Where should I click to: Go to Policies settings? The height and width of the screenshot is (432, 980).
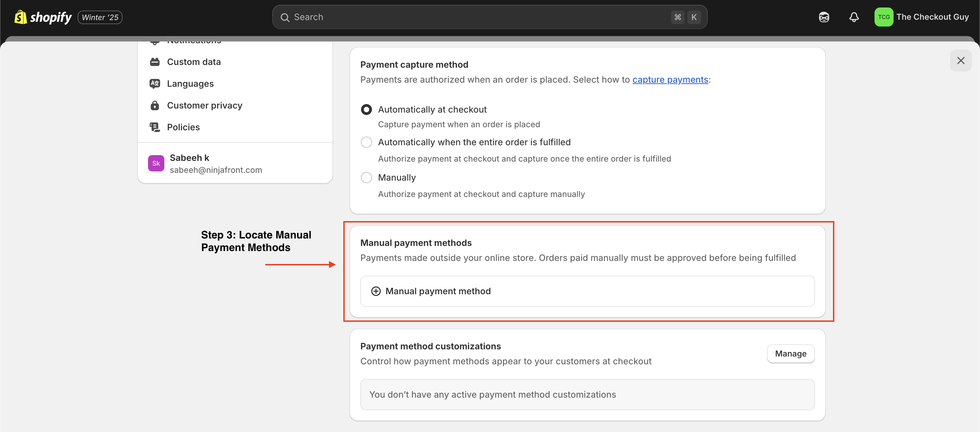click(x=183, y=127)
